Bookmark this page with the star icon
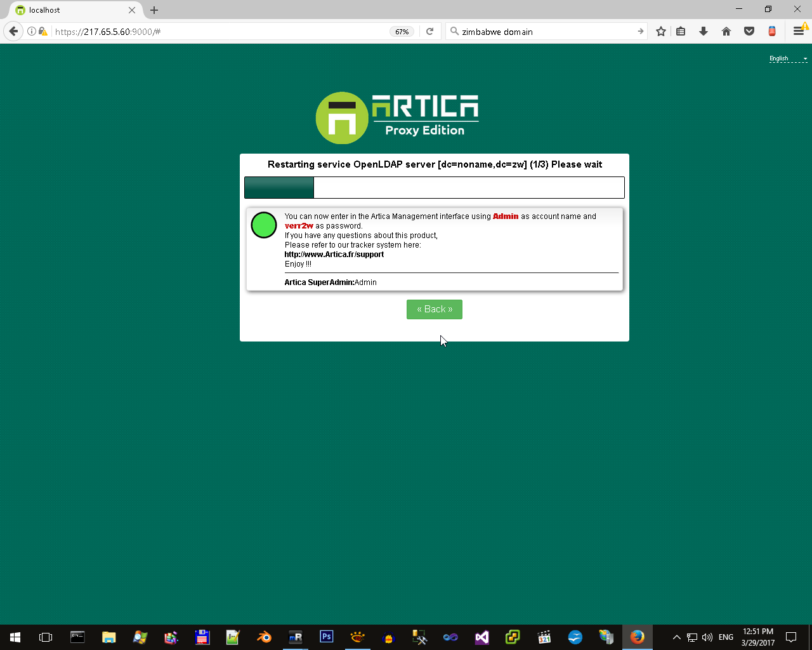812x650 pixels. pyautogui.click(x=661, y=31)
